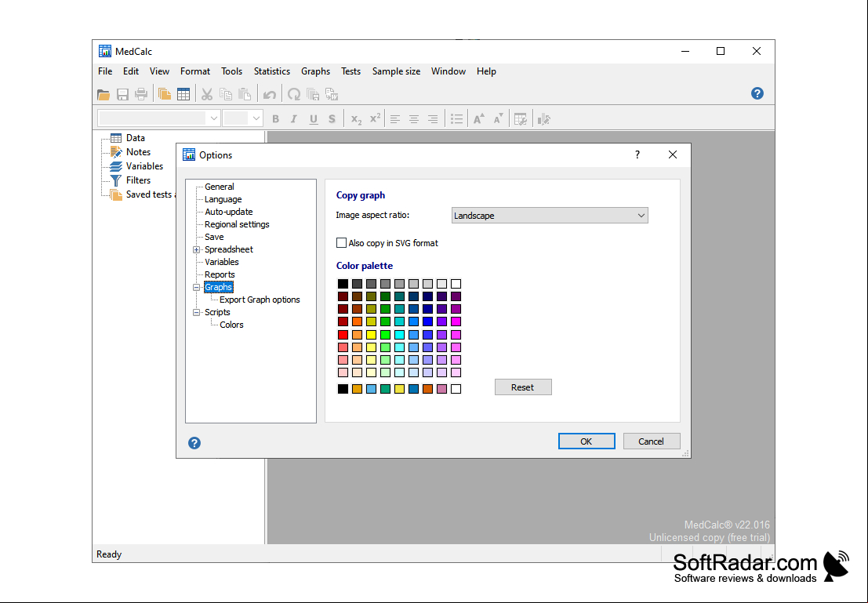Pick the white swatch in bottom palette row

[x=456, y=389]
